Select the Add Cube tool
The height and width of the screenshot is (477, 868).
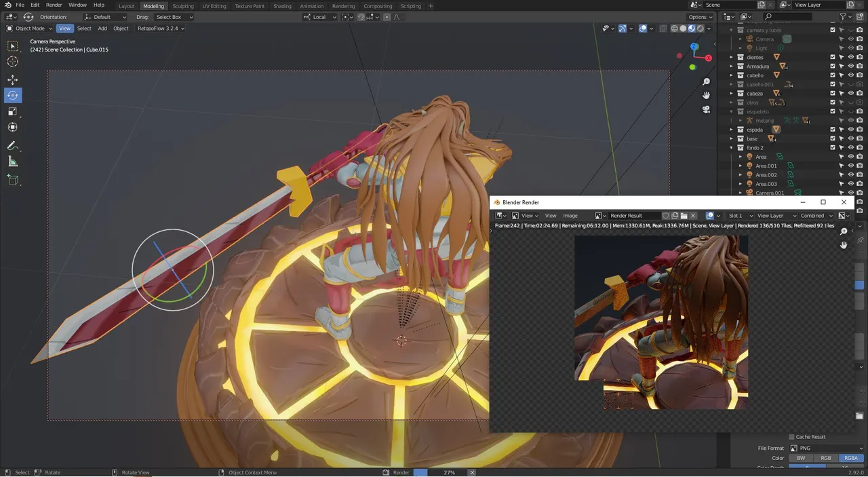(13, 180)
